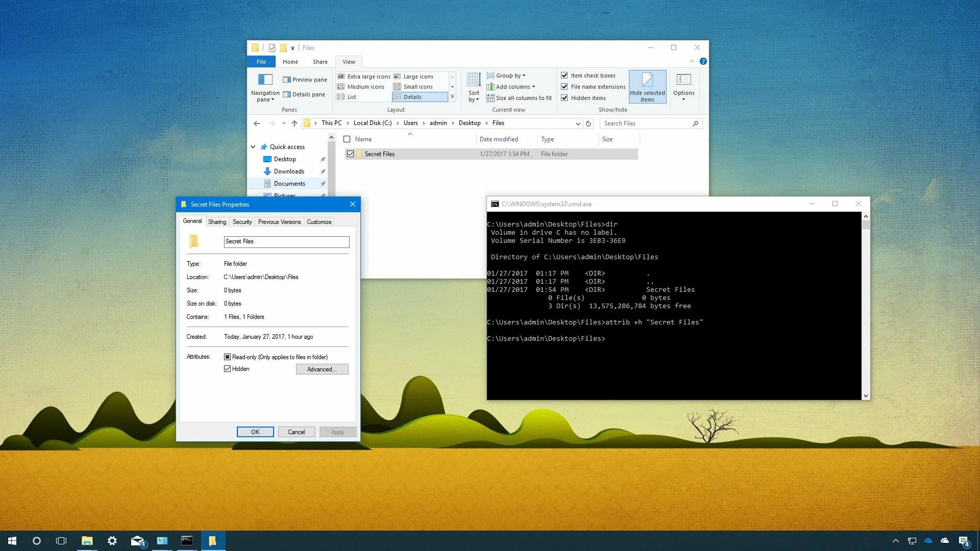Click the Hide selected items icon
Image resolution: width=980 pixels, height=551 pixels.
click(646, 86)
